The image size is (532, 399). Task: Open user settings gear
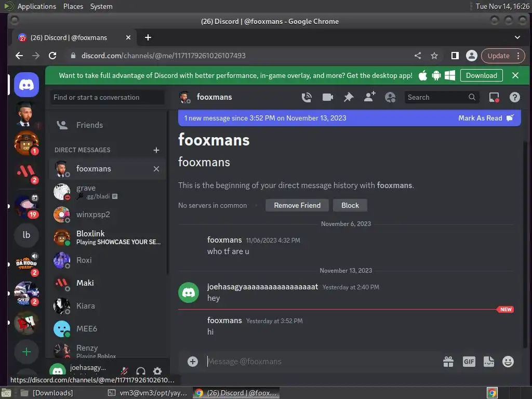(x=157, y=370)
